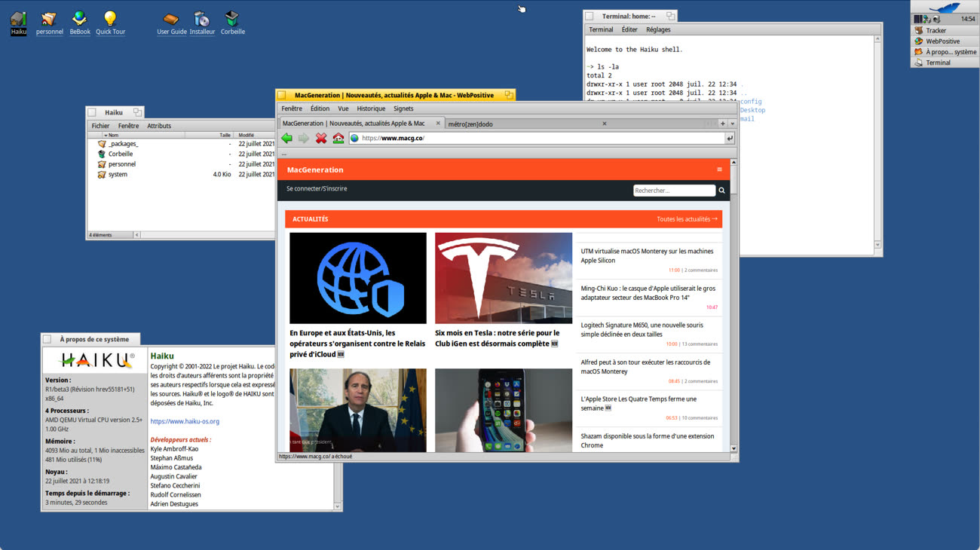Click the Deskbar clock 14:54
Viewport: 980px width, 550px height.
[967, 19]
